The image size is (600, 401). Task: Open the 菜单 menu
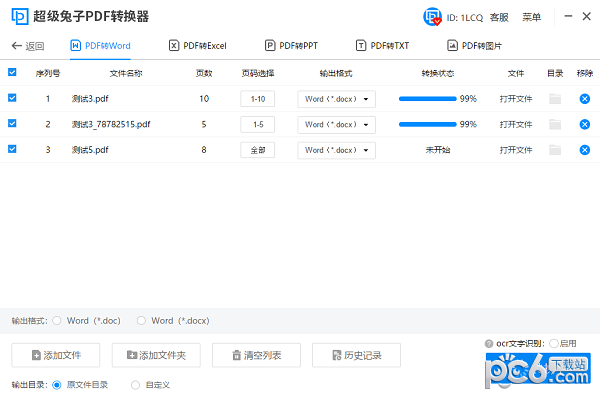pos(532,17)
